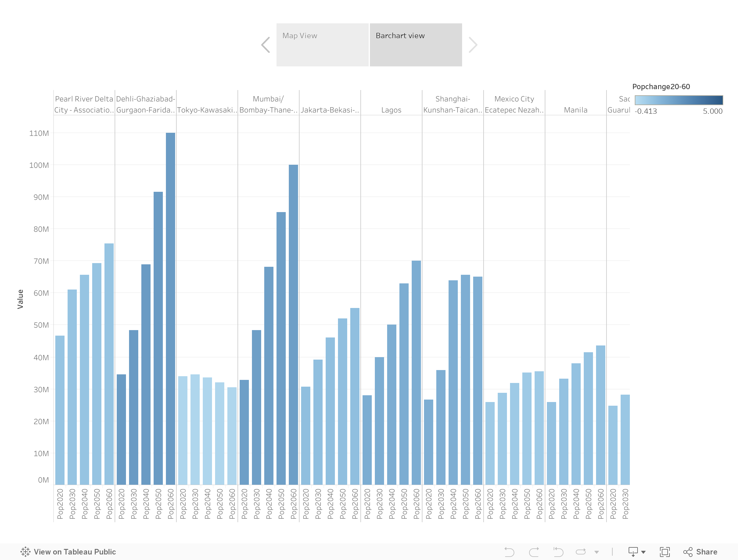Click Tokyo Pop2060 bar
Image resolution: width=738 pixels, height=560 pixels.
click(232, 436)
